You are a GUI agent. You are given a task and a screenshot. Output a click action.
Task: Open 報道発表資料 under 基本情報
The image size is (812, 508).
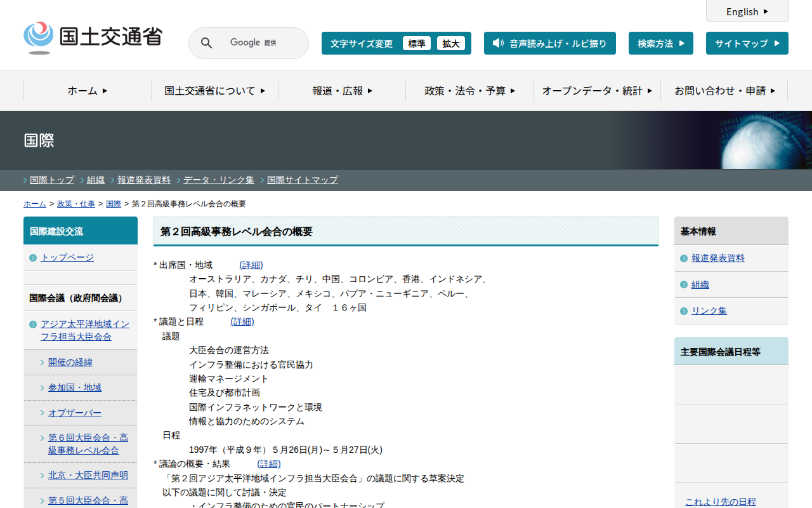click(x=718, y=258)
